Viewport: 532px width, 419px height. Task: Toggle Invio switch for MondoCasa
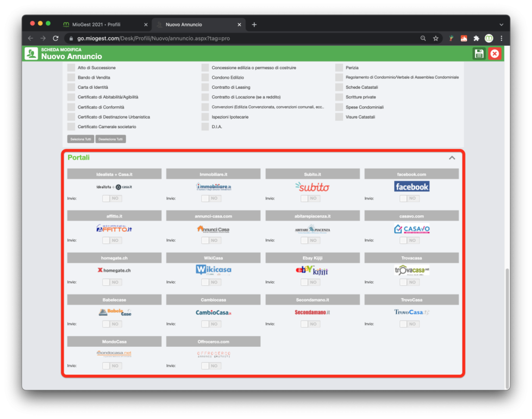(112, 366)
